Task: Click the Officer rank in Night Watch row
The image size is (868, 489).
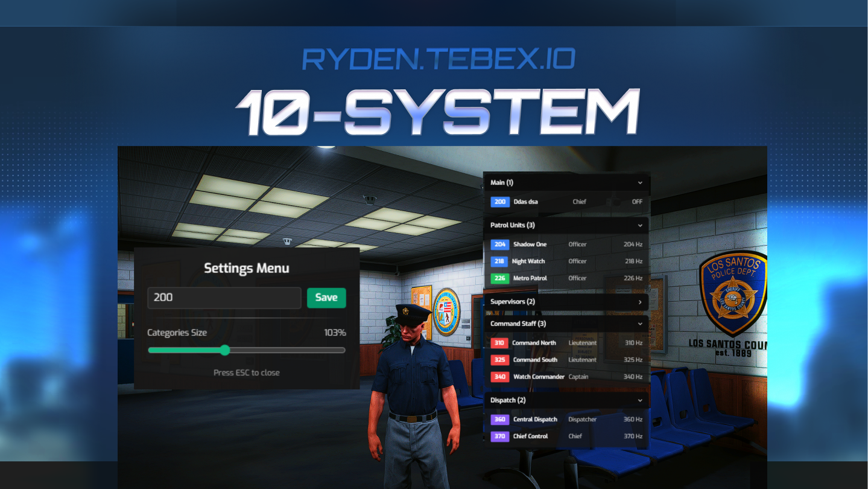Action: [x=578, y=261]
